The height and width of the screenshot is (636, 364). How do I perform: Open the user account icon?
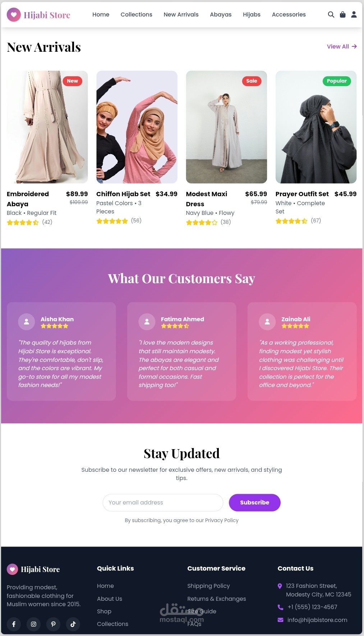coord(354,14)
